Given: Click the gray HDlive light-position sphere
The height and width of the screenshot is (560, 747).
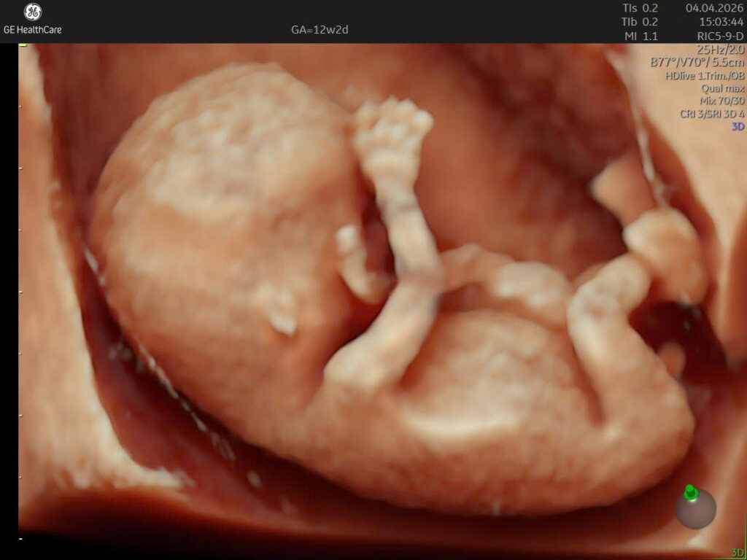Looking at the screenshot, I should point(695,508).
